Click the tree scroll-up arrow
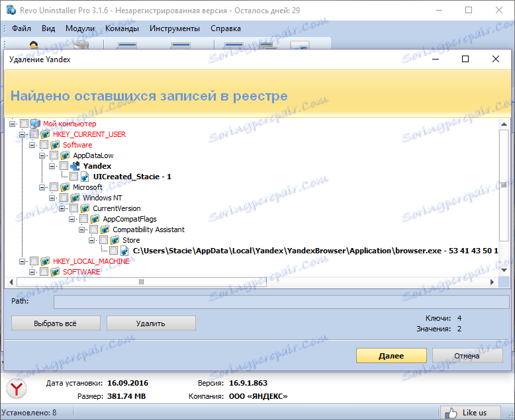This screenshot has width=515, height=420. (x=504, y=124)
